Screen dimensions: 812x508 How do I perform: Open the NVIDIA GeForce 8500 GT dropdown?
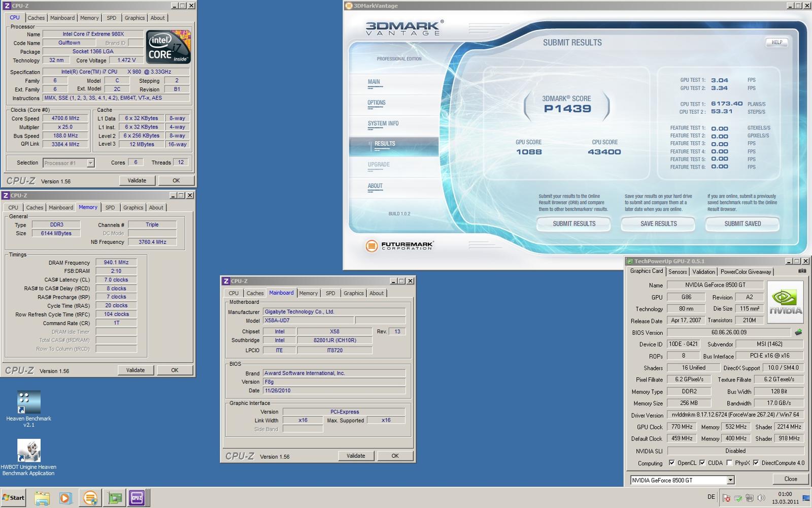[730, 480]
